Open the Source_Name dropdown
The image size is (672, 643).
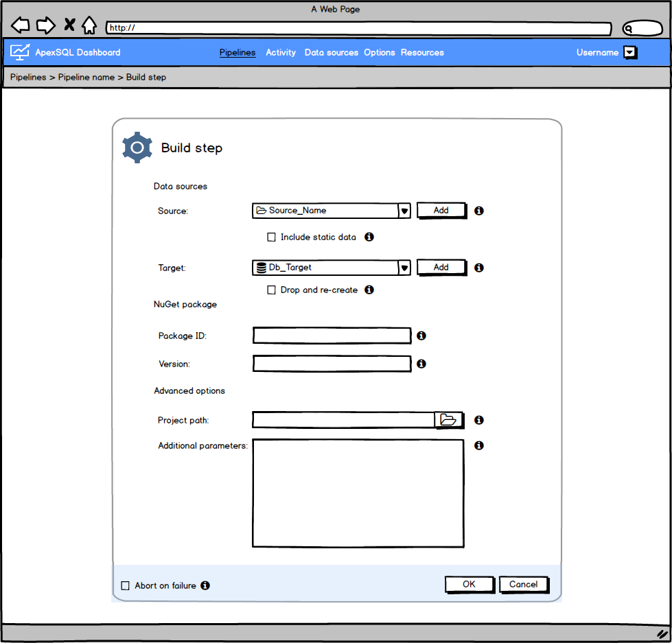tap(404, 210)
